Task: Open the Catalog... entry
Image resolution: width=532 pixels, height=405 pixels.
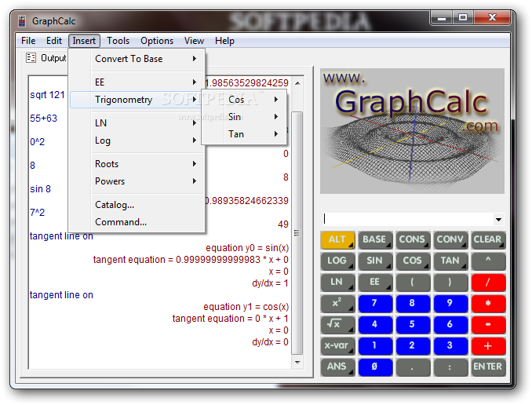Action: click(137, 205)
